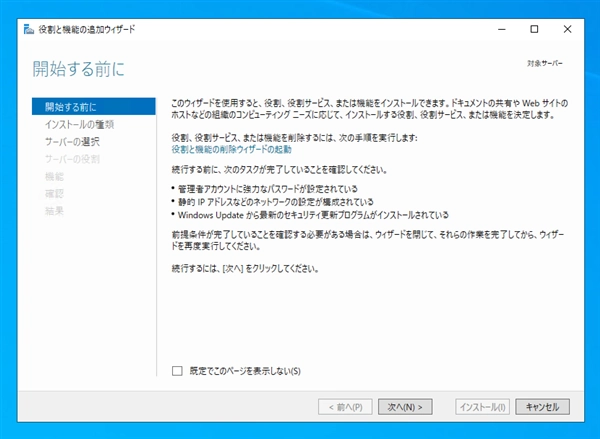
Task: Click the 管理者アカウントに強力なパスワード bullet text
Action: 267,189
